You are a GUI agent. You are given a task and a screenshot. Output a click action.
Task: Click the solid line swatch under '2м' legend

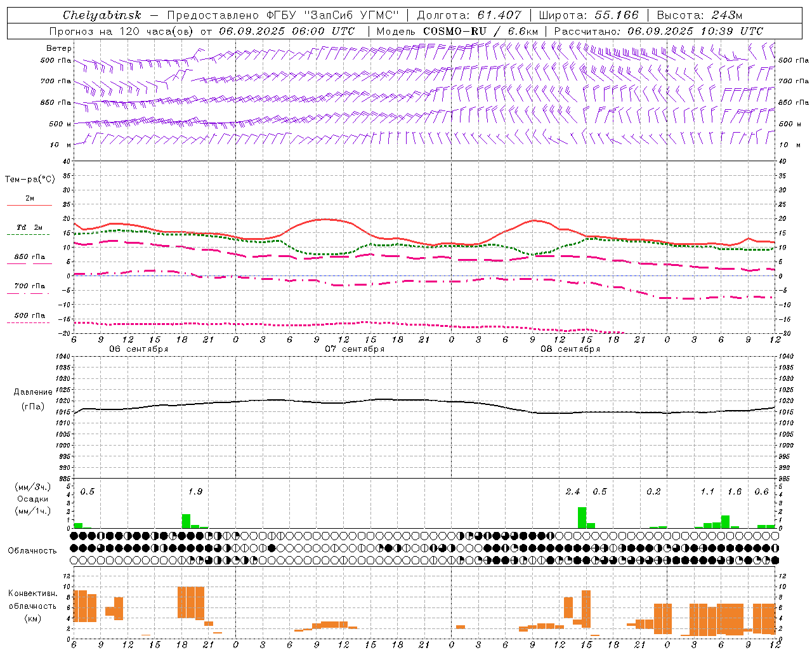(x=29, y=205)
